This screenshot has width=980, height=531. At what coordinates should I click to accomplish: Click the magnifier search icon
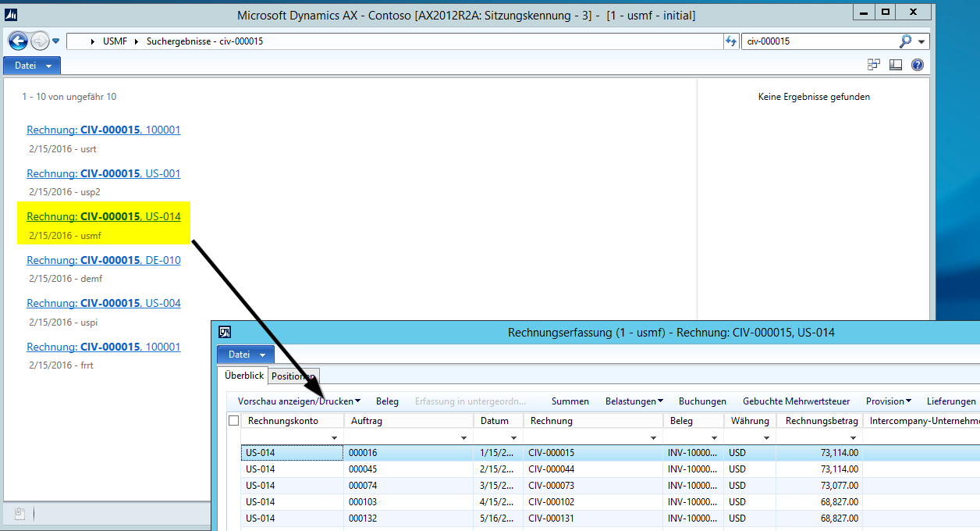pyautogui.click(x=905, y=41)
